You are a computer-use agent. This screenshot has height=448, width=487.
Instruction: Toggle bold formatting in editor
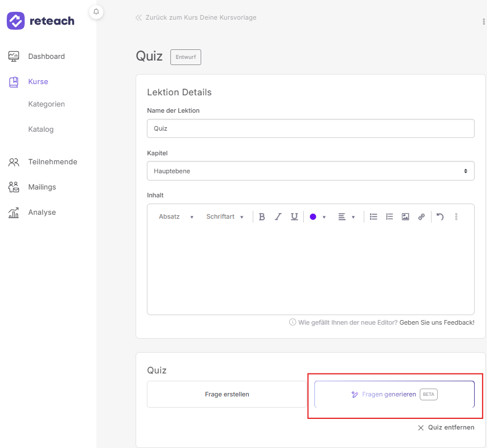pyautogui.click(x=262, y=216)
